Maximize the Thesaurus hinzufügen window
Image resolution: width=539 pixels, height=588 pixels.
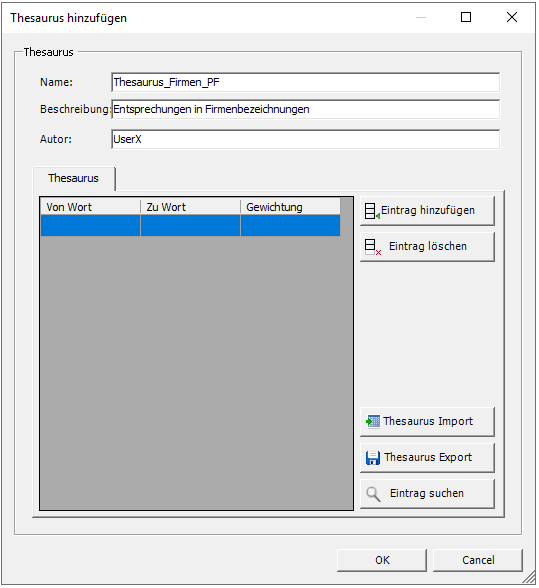point(466,17)
